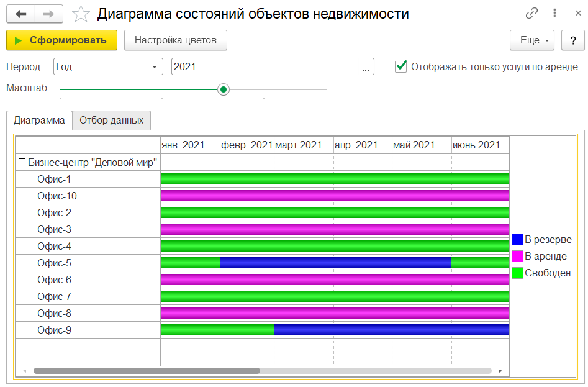This screenshot has height=387, width=588.
Task: Copy link using the chain icon
Action: tap(531, 13)
